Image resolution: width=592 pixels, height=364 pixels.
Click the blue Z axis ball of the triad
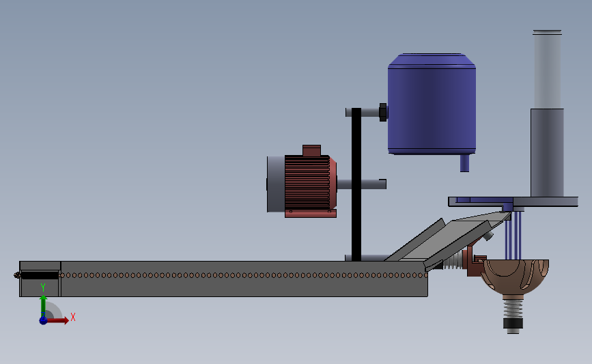(x=43, y=320)
